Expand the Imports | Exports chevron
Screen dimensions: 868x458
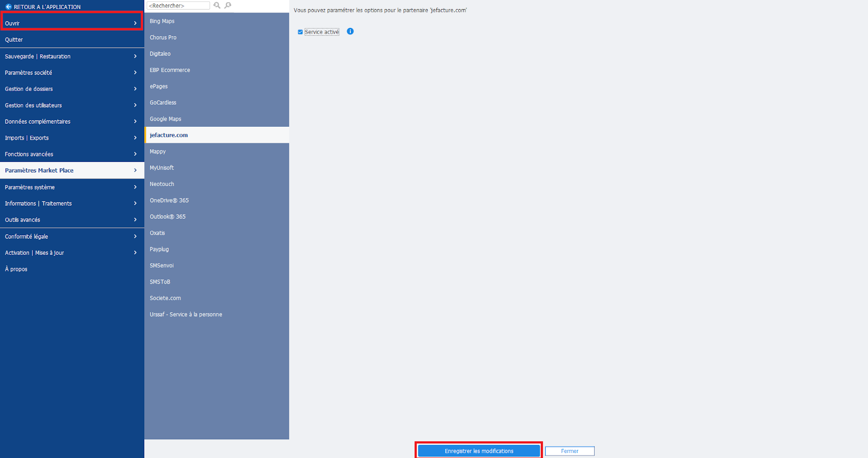pos(135,138)
